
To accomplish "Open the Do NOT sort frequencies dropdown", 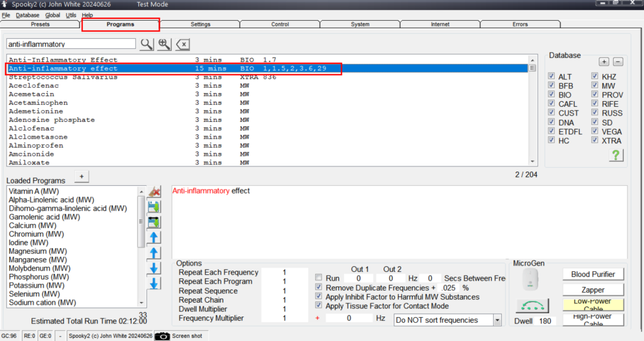I will [x=497, y=320].
